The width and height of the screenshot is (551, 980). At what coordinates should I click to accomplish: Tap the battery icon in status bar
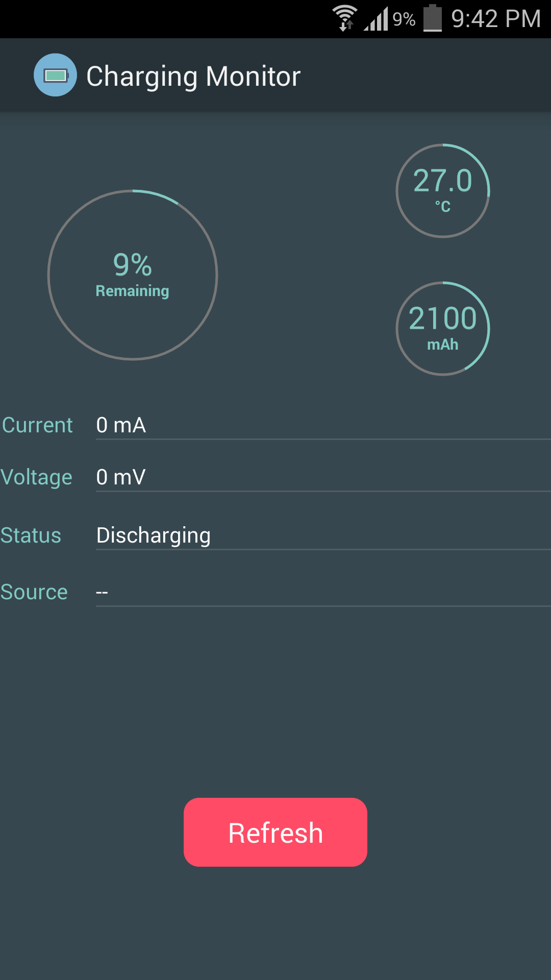coord(433,18)
